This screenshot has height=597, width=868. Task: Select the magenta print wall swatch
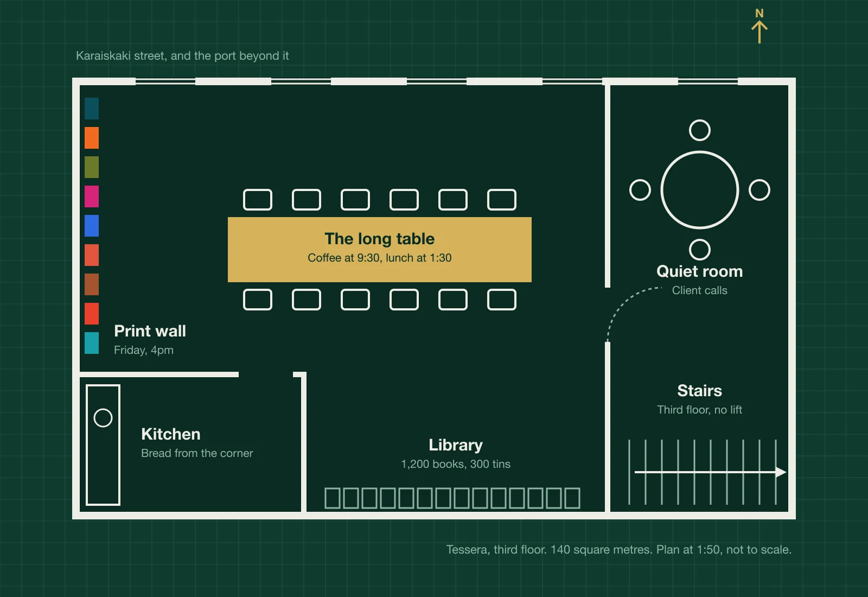coord(92,196)
